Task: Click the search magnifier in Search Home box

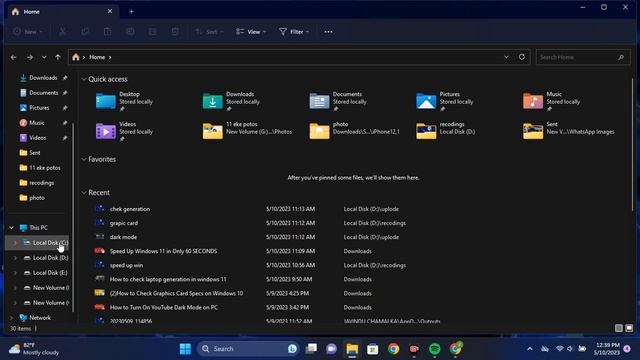Action: pos(621,57)
